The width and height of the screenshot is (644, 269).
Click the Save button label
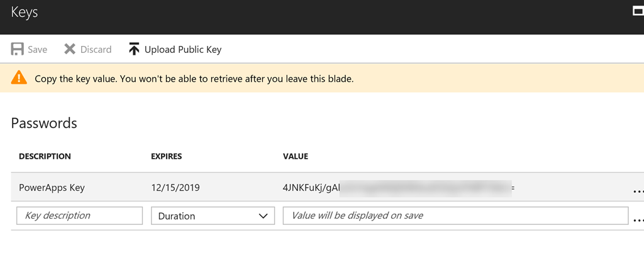[x=37, y=50]
